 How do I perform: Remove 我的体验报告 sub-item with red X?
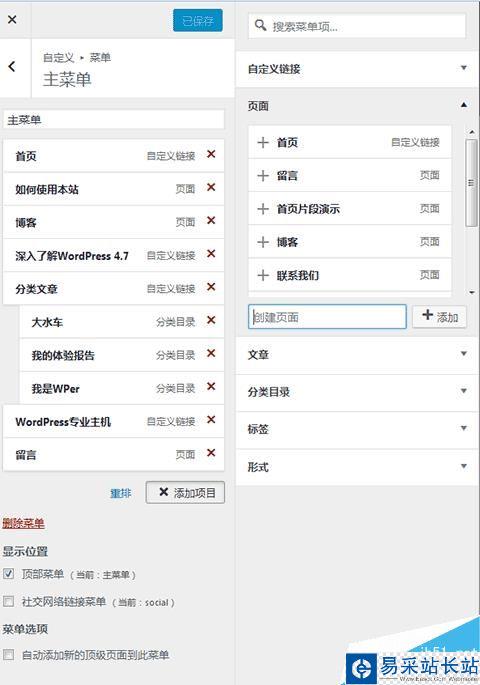click(211, 353)
